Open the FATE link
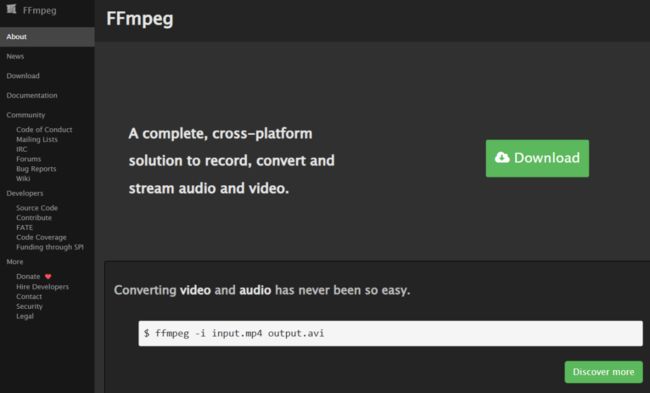The height and width of the screenshot is (393, 650). (x=24, y=228)
